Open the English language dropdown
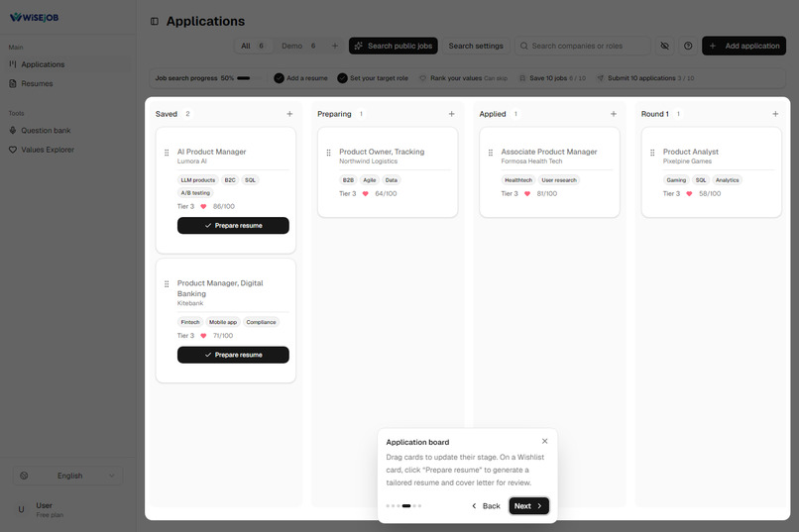Screen dimensions: 799x532 pyautogui.click(x=67, y=476)
